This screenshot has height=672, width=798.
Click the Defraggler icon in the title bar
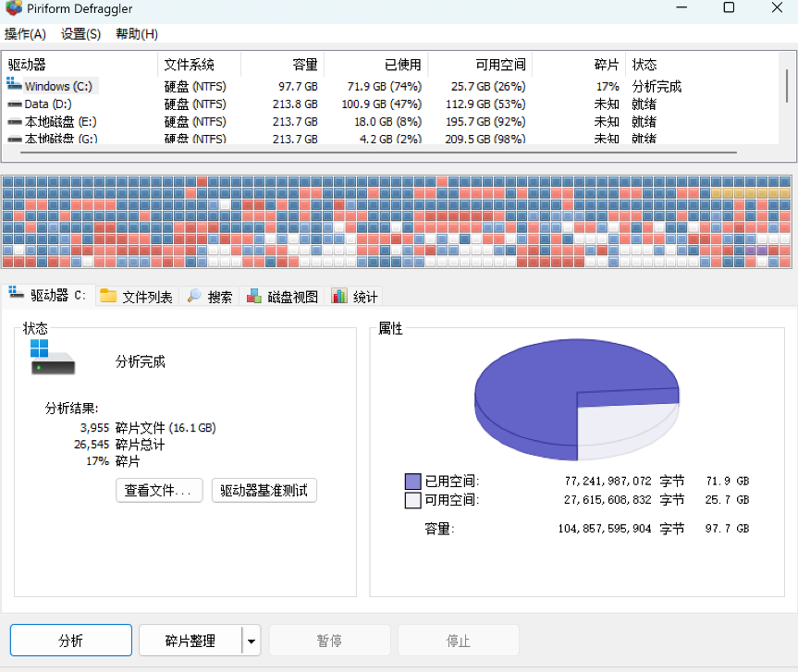pos(13,8)
